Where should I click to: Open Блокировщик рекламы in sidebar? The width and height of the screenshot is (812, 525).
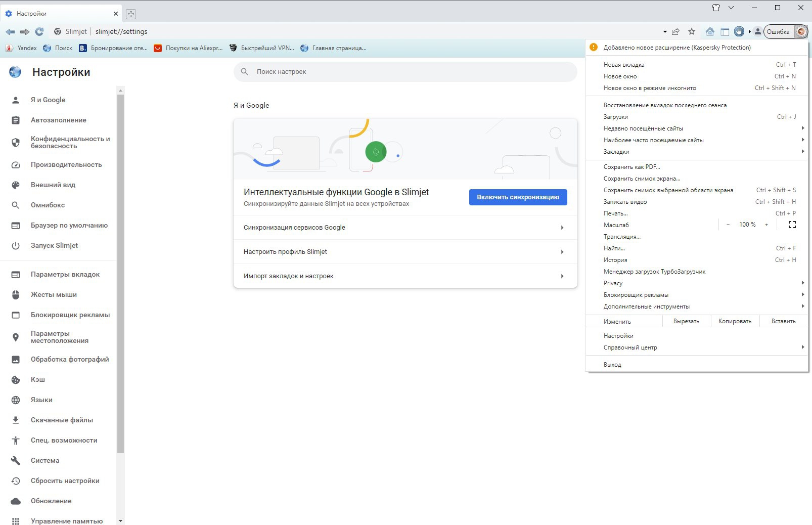click(x=58, y=315)
